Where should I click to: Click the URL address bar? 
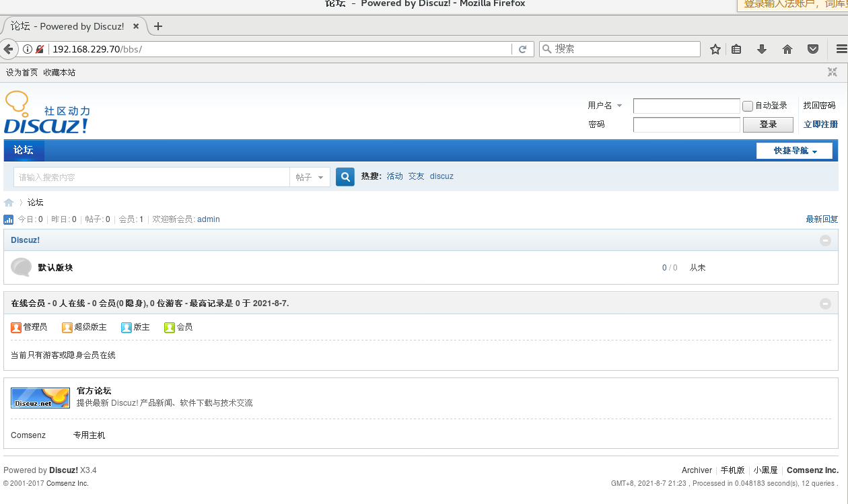[279, 49]
